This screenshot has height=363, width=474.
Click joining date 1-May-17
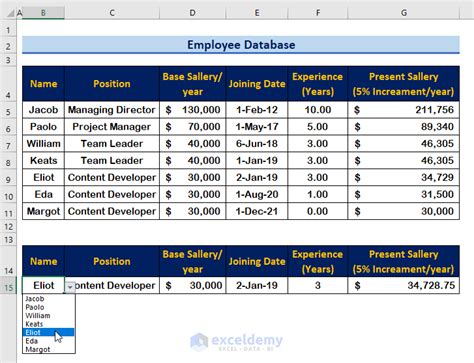pos(257,127)
